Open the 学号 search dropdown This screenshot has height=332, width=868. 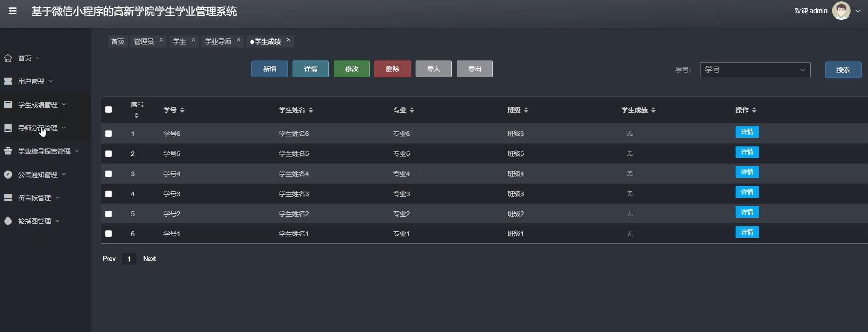coord(755,70)
